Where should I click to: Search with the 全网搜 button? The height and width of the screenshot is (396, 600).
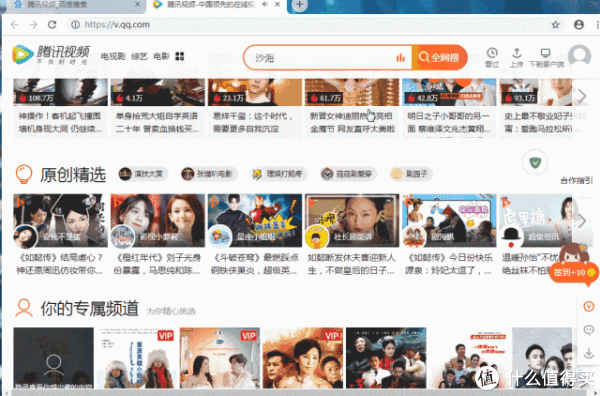[439, 57]
